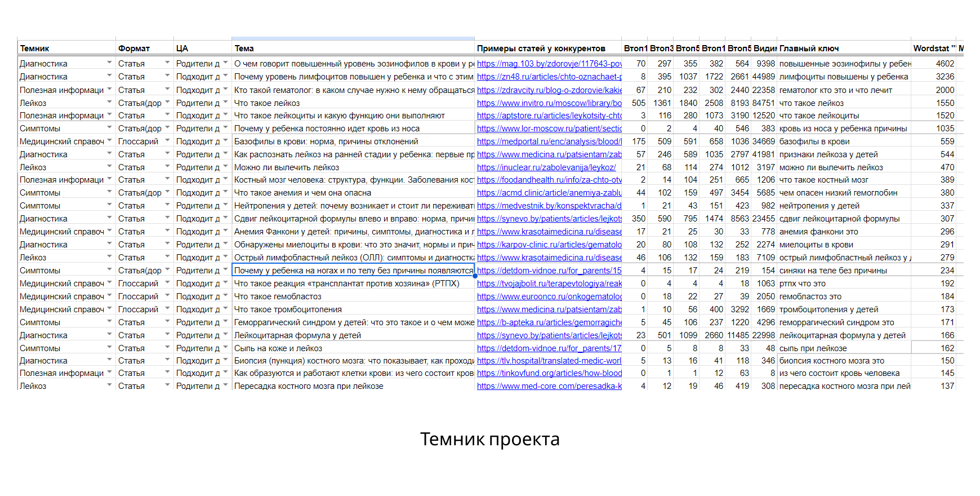Select the Wordstat column header

click(933, 48)
